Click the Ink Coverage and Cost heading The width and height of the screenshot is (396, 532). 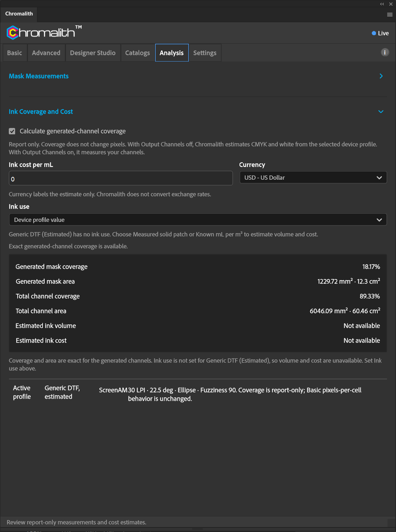(x=41, y=111)
